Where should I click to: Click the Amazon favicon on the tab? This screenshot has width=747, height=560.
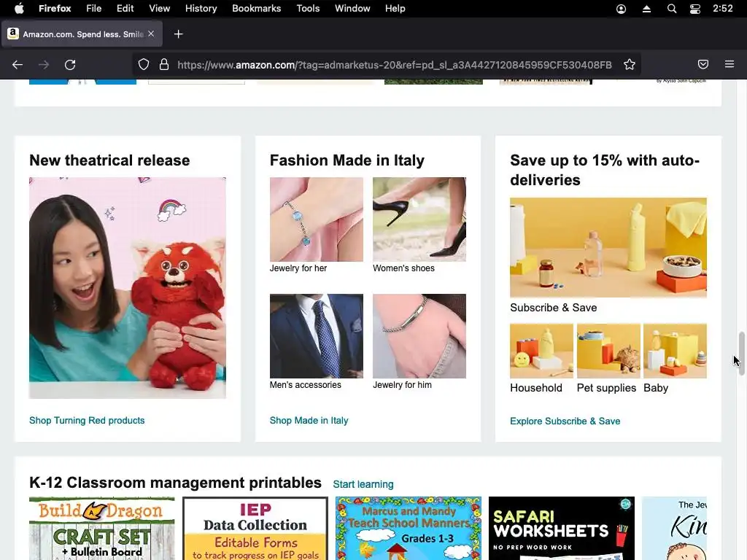click(13, 34)
